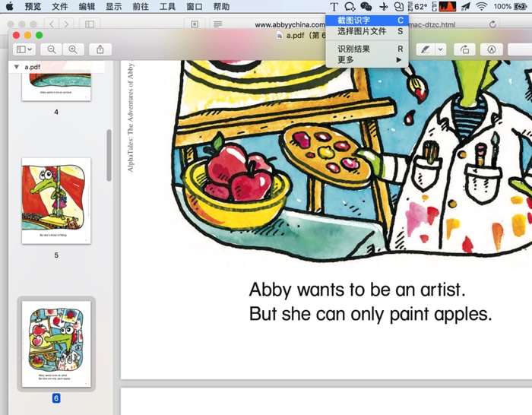Image resolution: width=532 pixels, height=415 pixels.
Task: Click Safari forward navigation arrow
Action: [x=66, y=24]
